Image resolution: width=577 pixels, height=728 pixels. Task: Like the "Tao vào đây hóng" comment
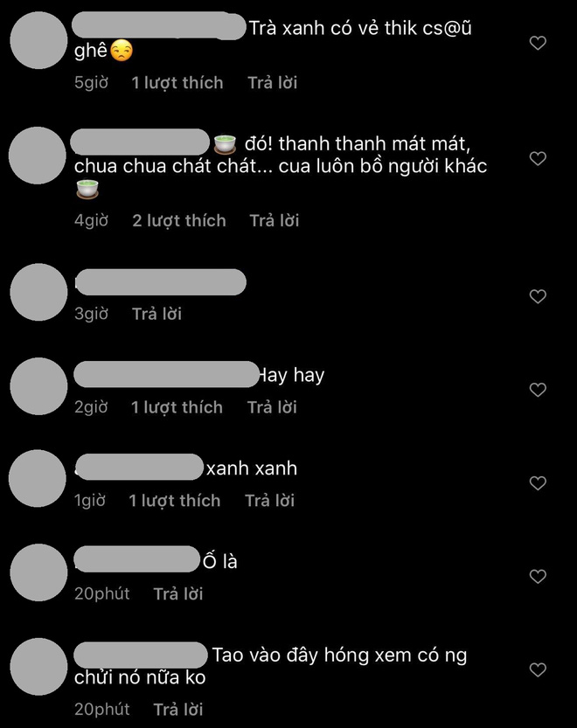538,670
